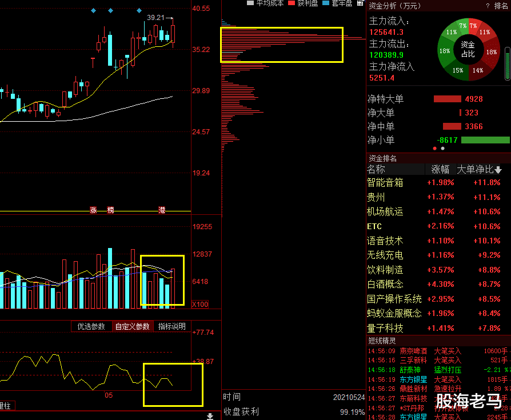511x420 pixels.
Task: Click the date 20210524 next to 时间
Action: pyautogui.click(x=349, y=397)
